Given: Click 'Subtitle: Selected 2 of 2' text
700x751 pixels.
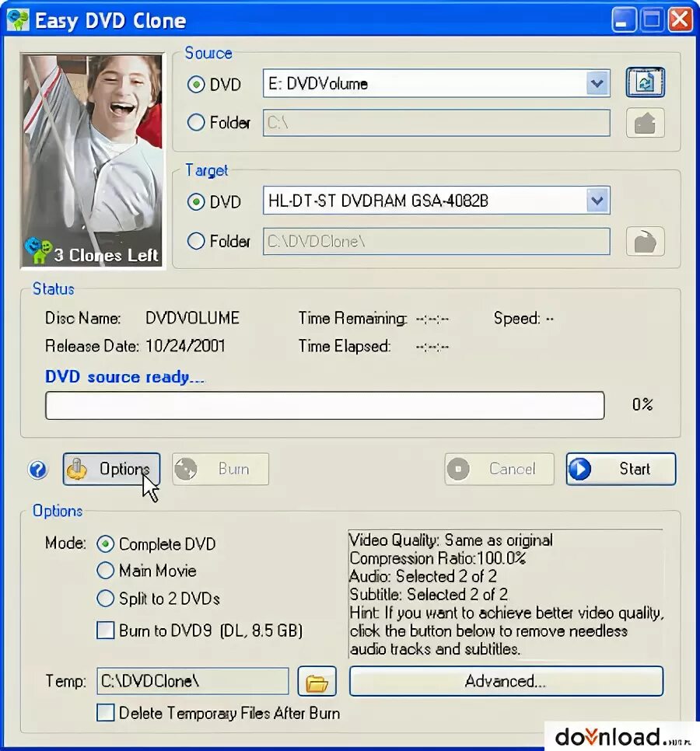Looking at the screenshot, I should (x=429, y=595).
